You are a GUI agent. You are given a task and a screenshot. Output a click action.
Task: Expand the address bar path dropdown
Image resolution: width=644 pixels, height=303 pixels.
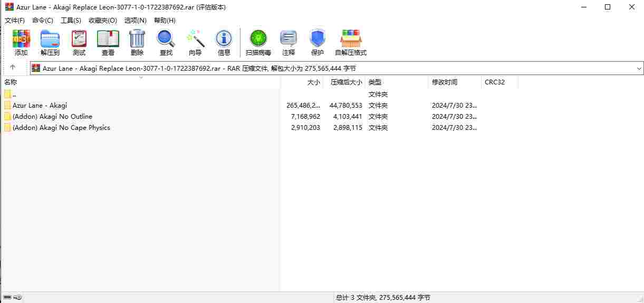(x=639, y=68)
